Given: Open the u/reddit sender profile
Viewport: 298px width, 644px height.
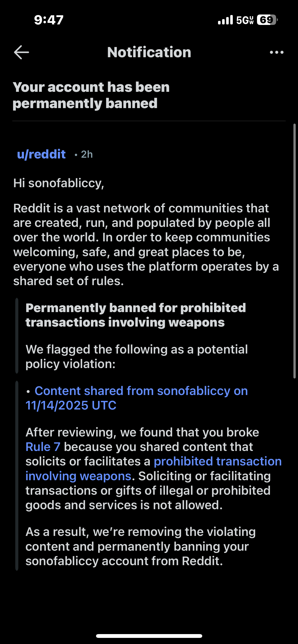Looking at the screenshot, I should click(x=41, y=154).
